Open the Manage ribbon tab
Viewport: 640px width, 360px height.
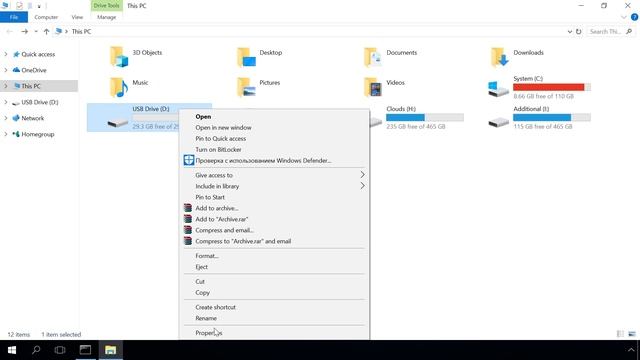(107, 17)
